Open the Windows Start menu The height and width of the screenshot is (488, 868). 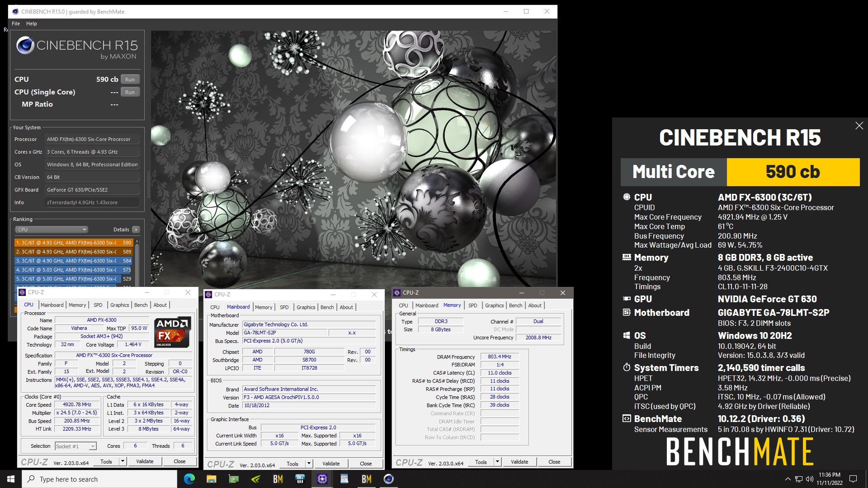pyautogui.click(x=11, y=479)
